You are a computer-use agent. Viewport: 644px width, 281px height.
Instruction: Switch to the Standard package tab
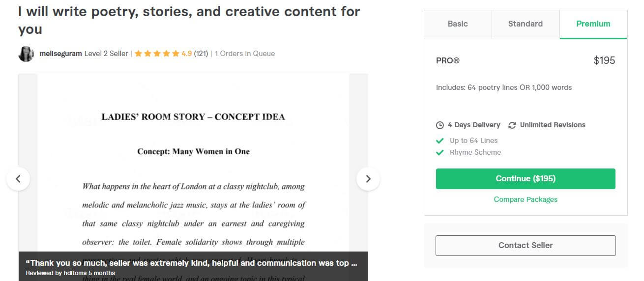(526, 24)
